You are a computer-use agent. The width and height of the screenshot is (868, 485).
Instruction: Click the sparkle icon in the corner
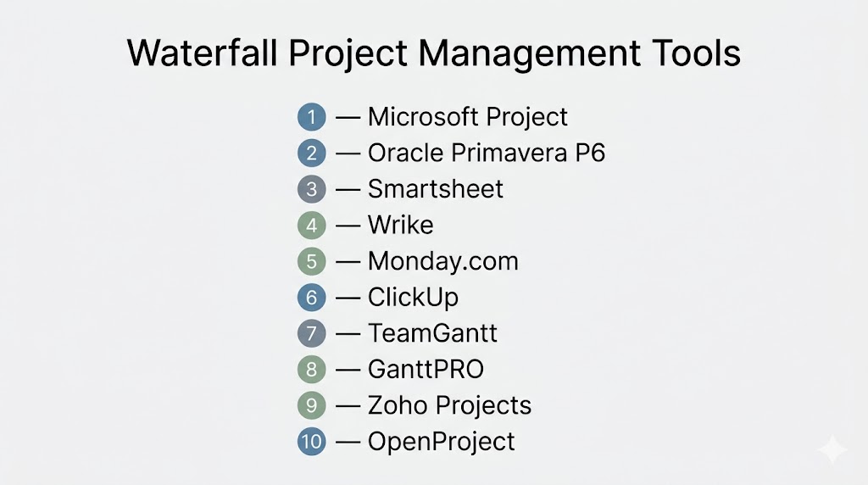click(832, 450)
